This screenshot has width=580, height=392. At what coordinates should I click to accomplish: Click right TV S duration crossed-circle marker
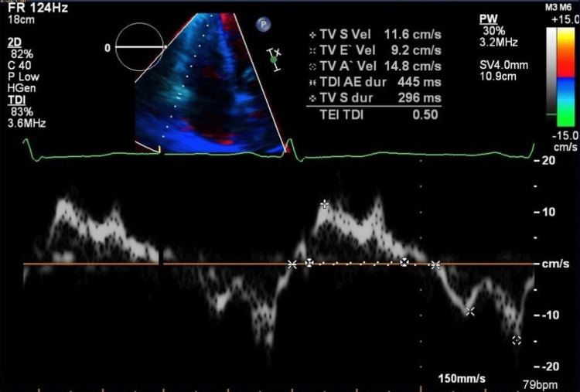[404, 262]
